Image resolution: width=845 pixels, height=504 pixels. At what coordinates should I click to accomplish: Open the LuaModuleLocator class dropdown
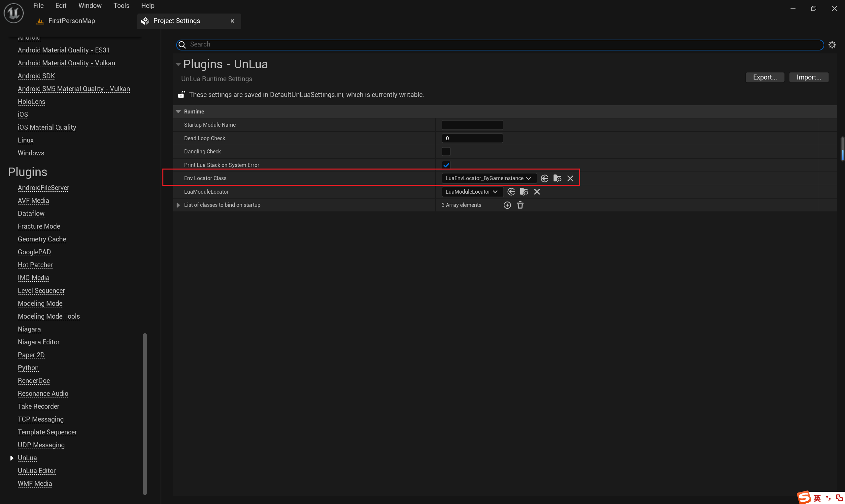pyautogui.click(x=472, y=192)
